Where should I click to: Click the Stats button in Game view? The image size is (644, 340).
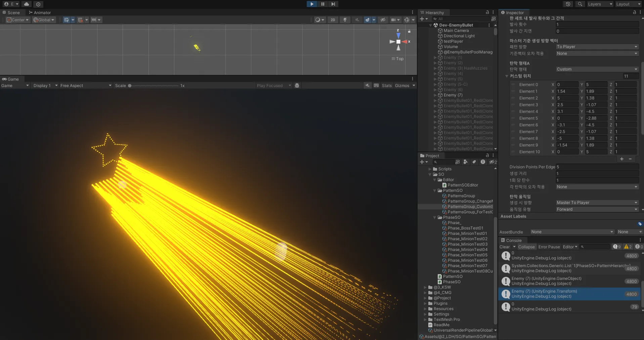tap(387, 86)
